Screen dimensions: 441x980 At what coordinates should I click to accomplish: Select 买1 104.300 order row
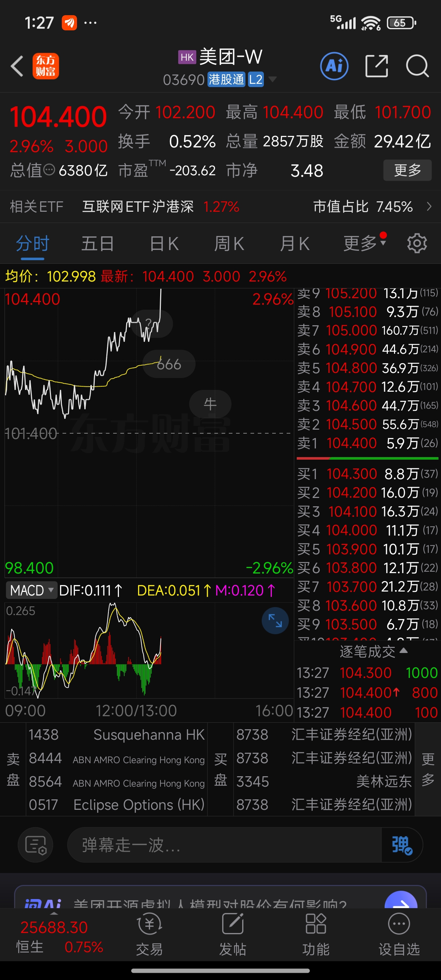point(368,474)
